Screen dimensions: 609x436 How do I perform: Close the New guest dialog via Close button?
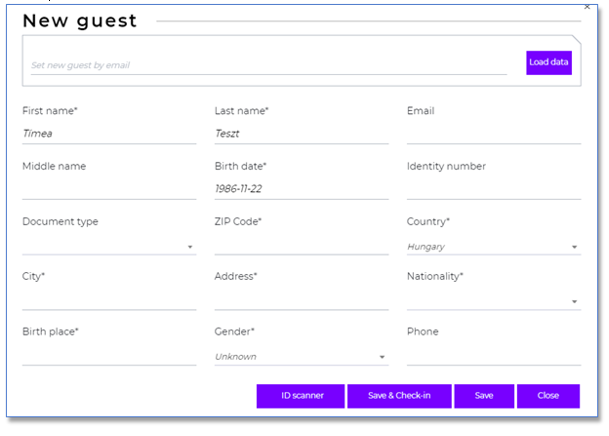pos(548,396)
